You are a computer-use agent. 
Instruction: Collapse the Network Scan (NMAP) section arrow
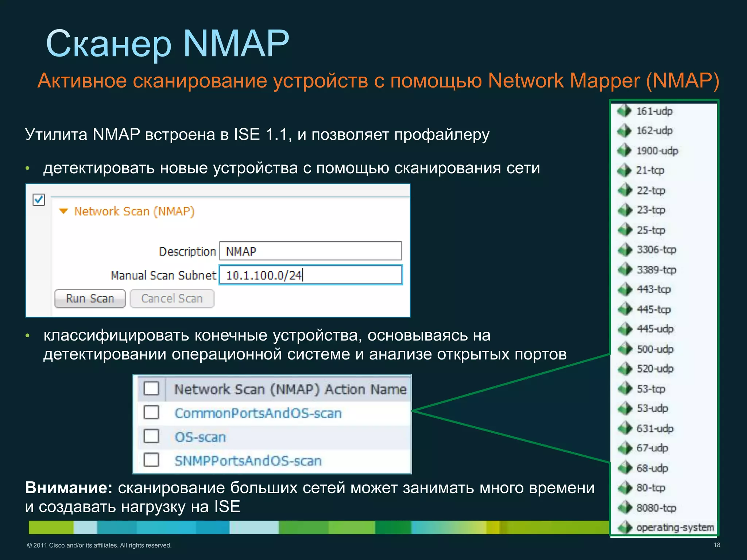click(63, 211)
